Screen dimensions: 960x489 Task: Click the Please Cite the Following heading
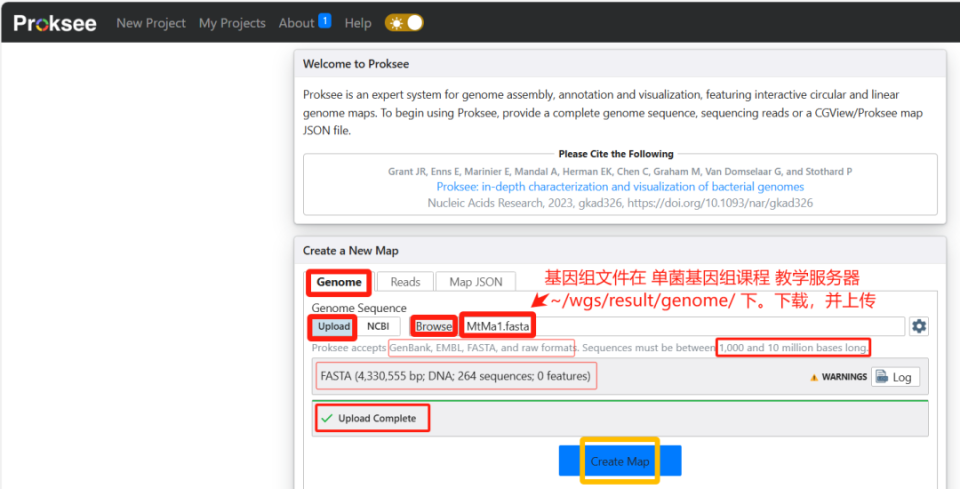pyautogui.click(x=616, y=154)
